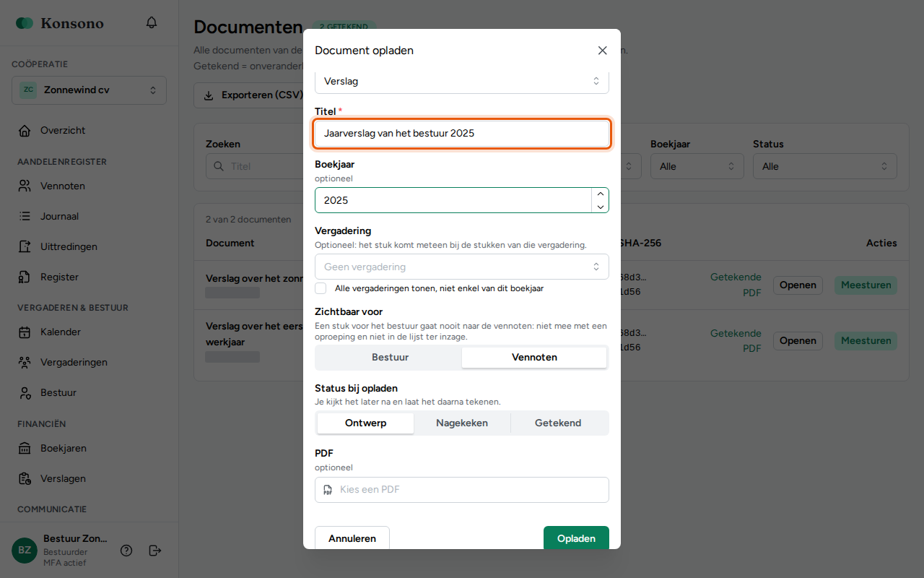924x578 pixels.
Task: Open the Geen vergadering dropdown
Action: [462, 267]
